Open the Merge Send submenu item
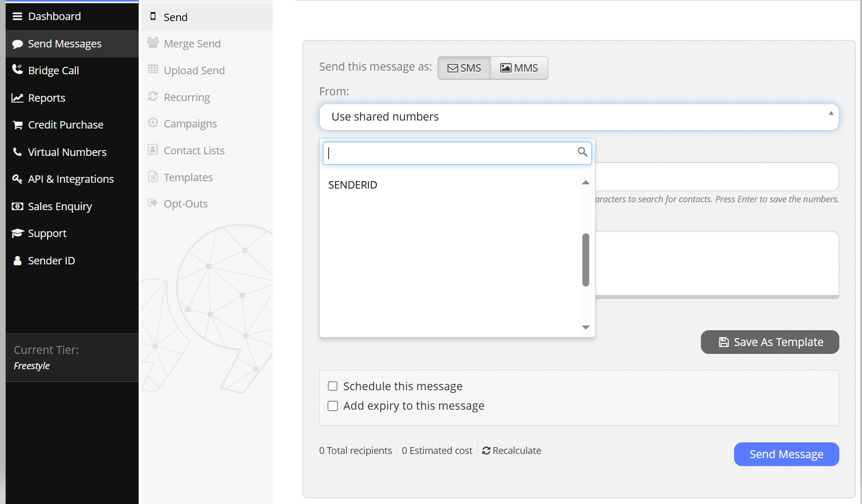Screen dimensions: 862x504 click(192, 44)
